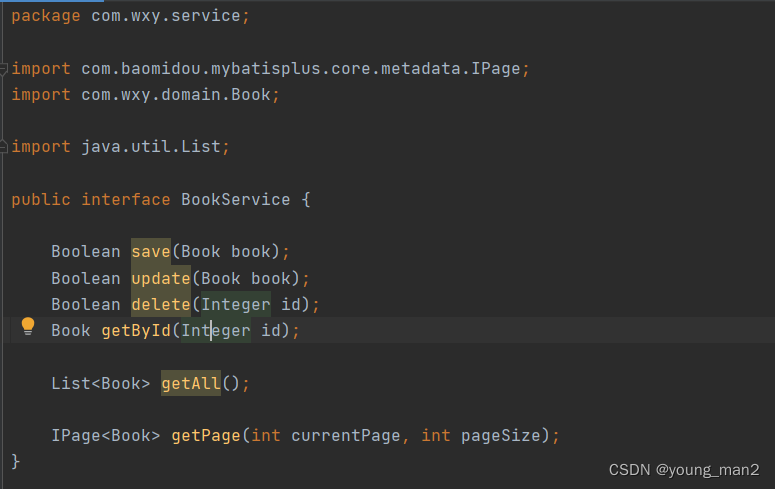Click the 'delete' method name

(161, 305)
